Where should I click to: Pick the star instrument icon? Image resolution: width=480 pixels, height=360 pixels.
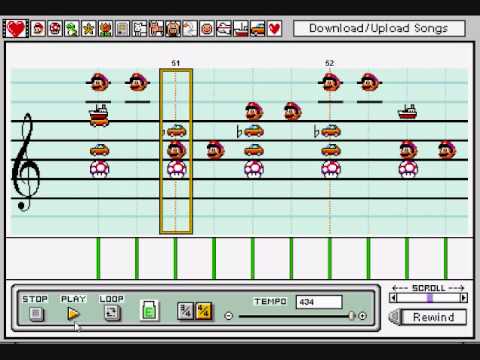coord(89,29)
